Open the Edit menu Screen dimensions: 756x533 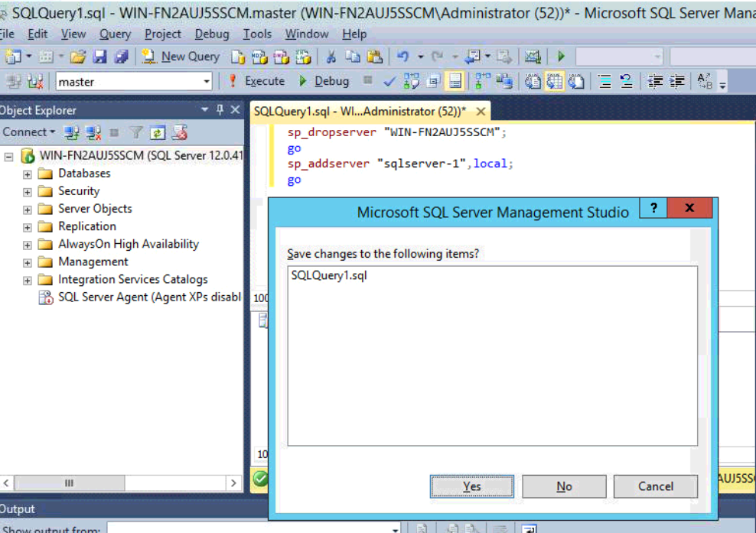pyautogui.click(x=37, y=34)
